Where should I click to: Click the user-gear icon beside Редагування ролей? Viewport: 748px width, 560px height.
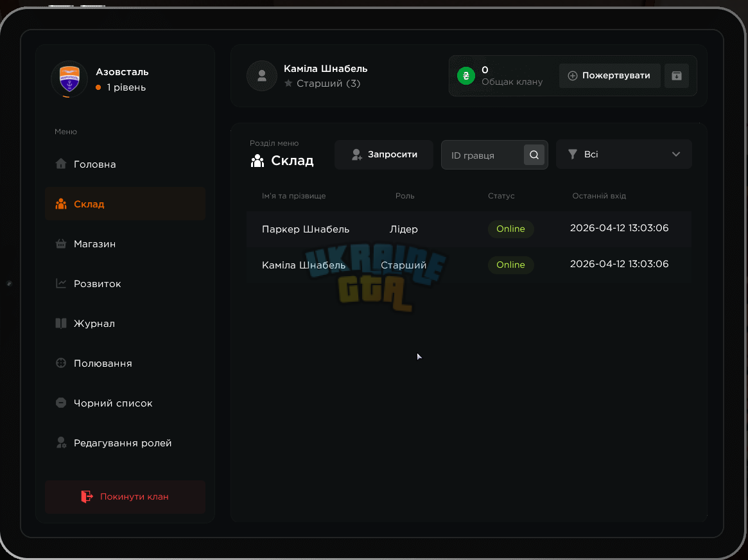pos(61,442)
